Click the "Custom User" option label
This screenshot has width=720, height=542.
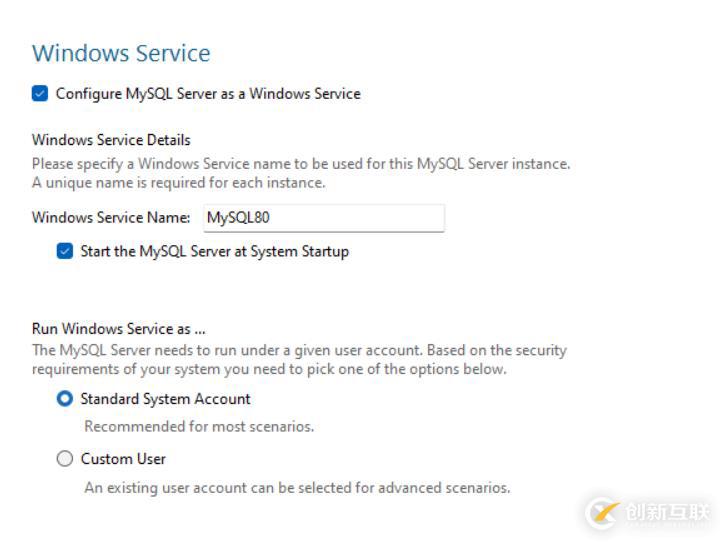click(123, 459)
